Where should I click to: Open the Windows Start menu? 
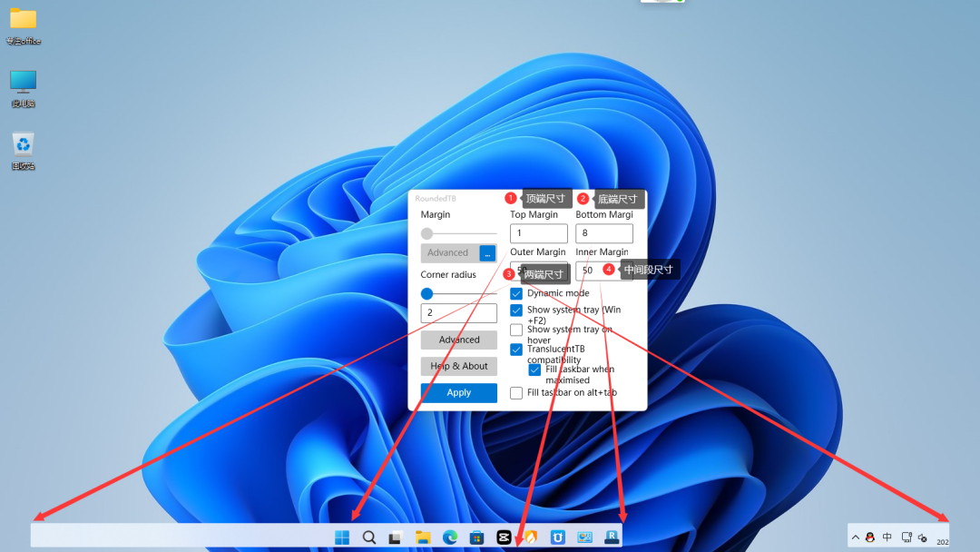tap(342, 537)
